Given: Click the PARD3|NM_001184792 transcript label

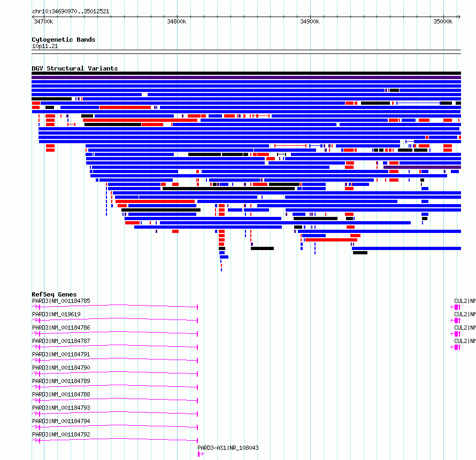Looking at the screenshot, I should coord(61,434).
